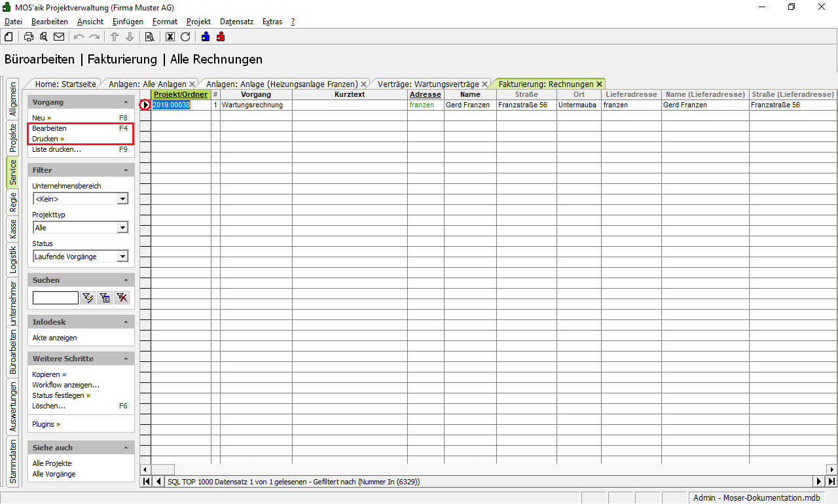Image resolution: width=838 pixels, height=504 pixels.
Task: Click Bearbeiten in the Vorgang panel
Action: (x=49, y=128)
